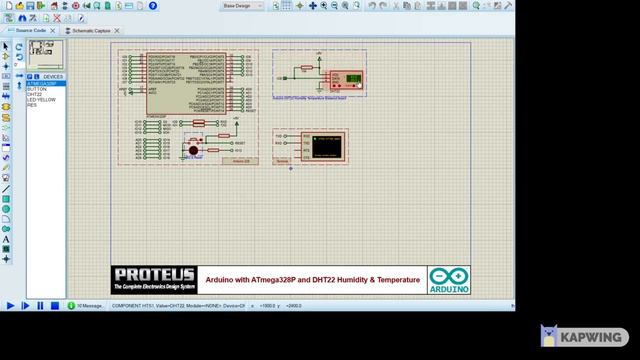This screenshot has height=360, width=640.
Task: Click the Redo arrow icon
Action: point(383,6)
